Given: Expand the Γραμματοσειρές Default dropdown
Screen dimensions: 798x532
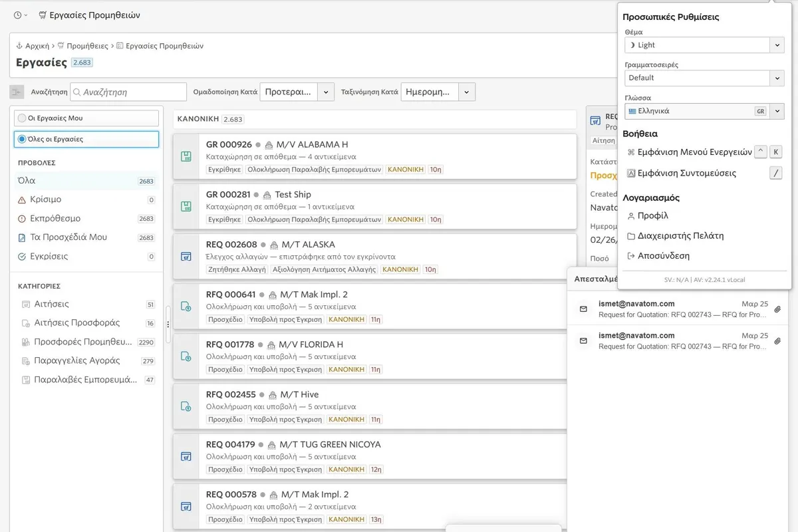Looking at the screenshot, I should pyautogui.click(x=704, y=78).
